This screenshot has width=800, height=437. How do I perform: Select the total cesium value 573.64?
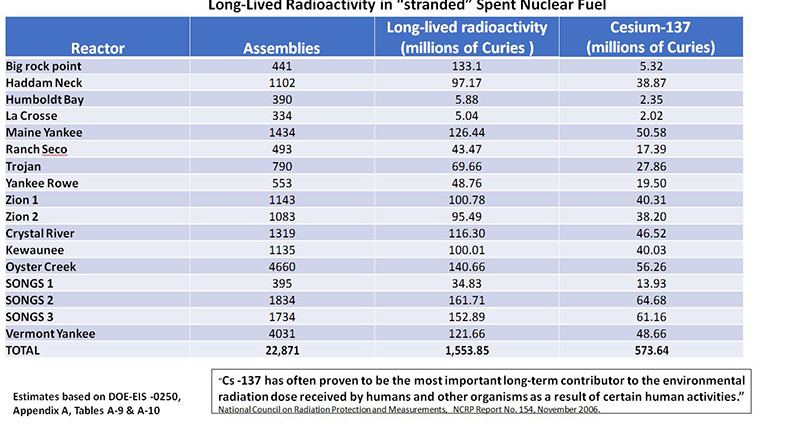(652, 350)
